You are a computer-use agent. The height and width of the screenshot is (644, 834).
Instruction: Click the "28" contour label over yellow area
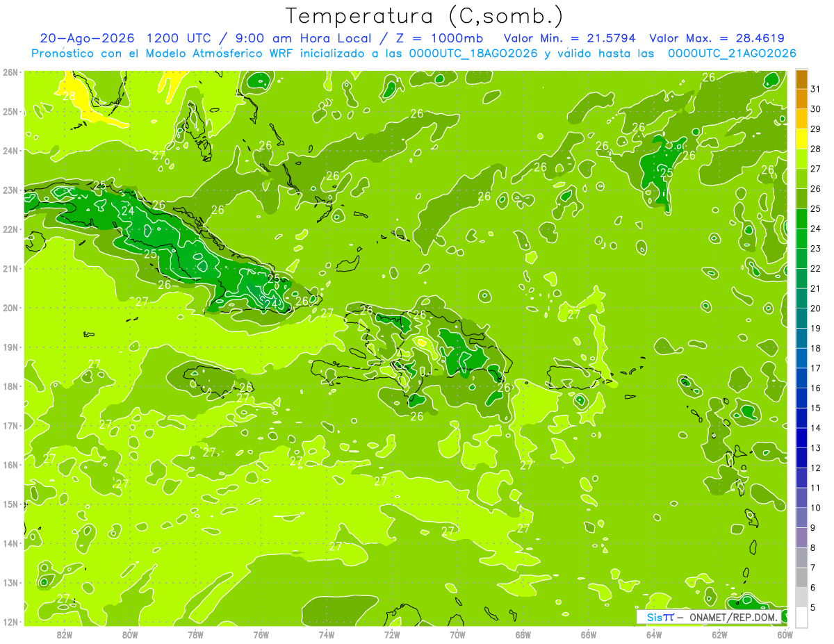[x=69, y=96]
